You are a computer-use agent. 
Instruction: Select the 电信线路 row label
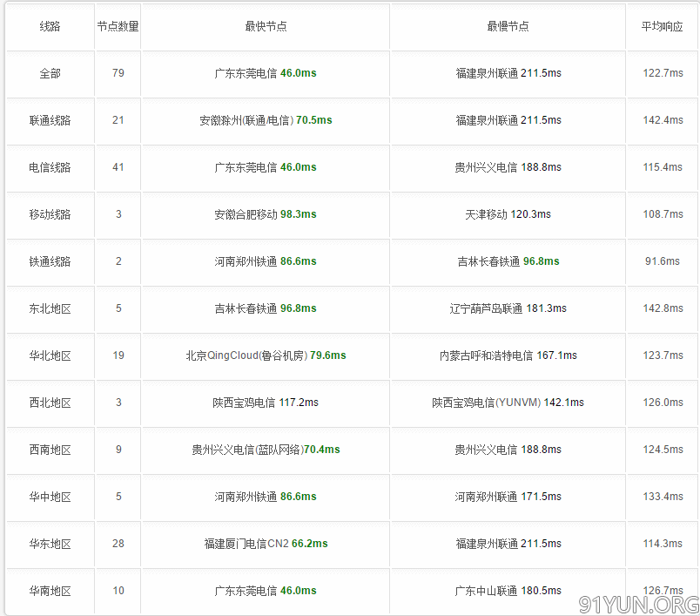pyautogui.click(x=50, y=167)
